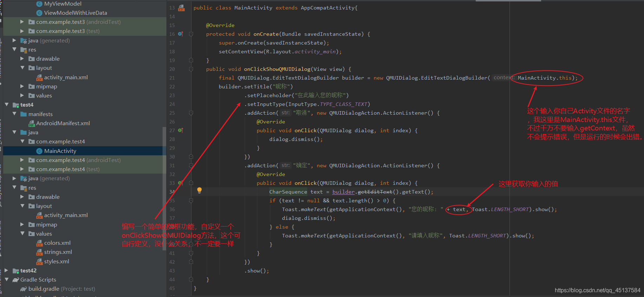Select MyViewModel in the project tree
Image resolution: width=644 pixels, height=297 pixels.
[x=63, y=4]
